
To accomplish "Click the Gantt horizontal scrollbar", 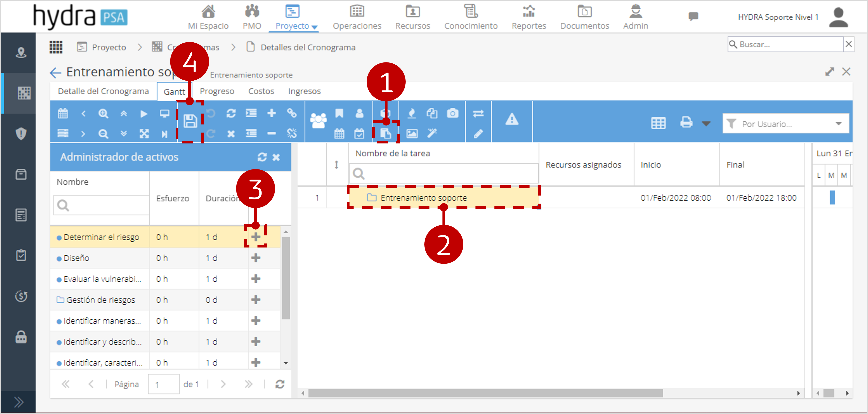I will [x=485, y=393].
